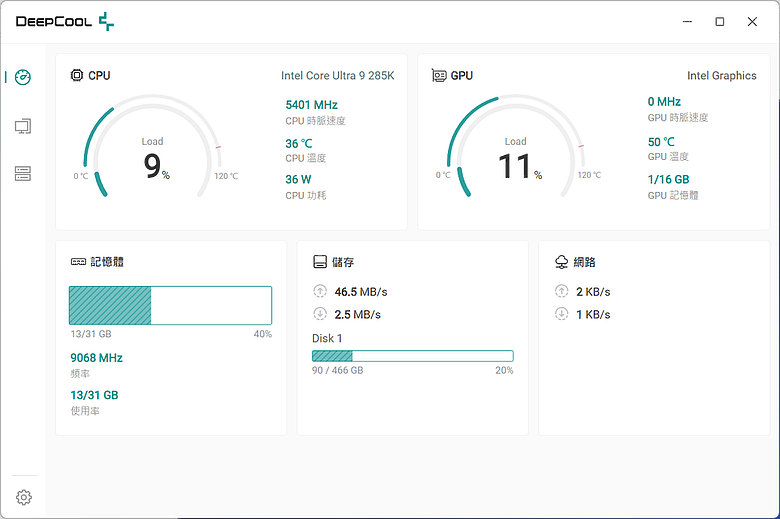Click the CPU power value 36 W
This screenshot has width=780, height=519.
pyautogui.click(x=298, y=179)
